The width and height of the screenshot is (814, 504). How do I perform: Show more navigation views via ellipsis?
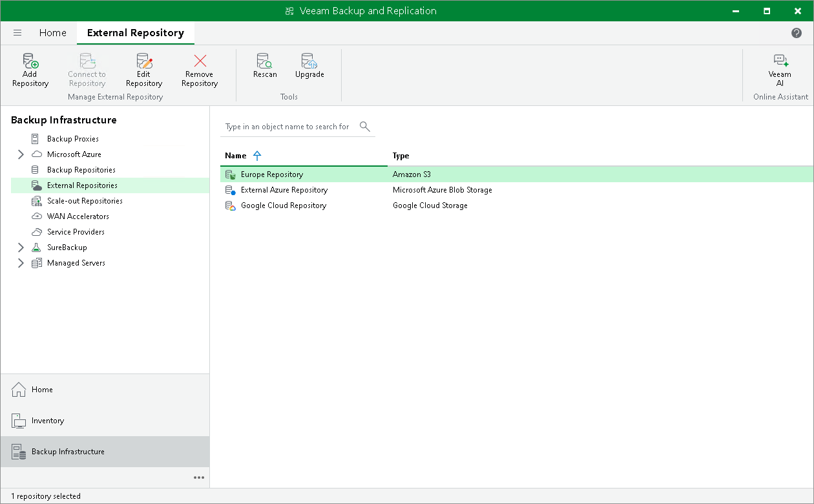[199, 478]
